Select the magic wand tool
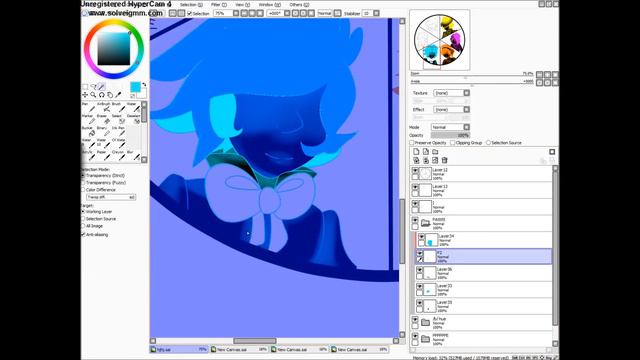This screenshot has width=640, height=360. coord(102,87)
